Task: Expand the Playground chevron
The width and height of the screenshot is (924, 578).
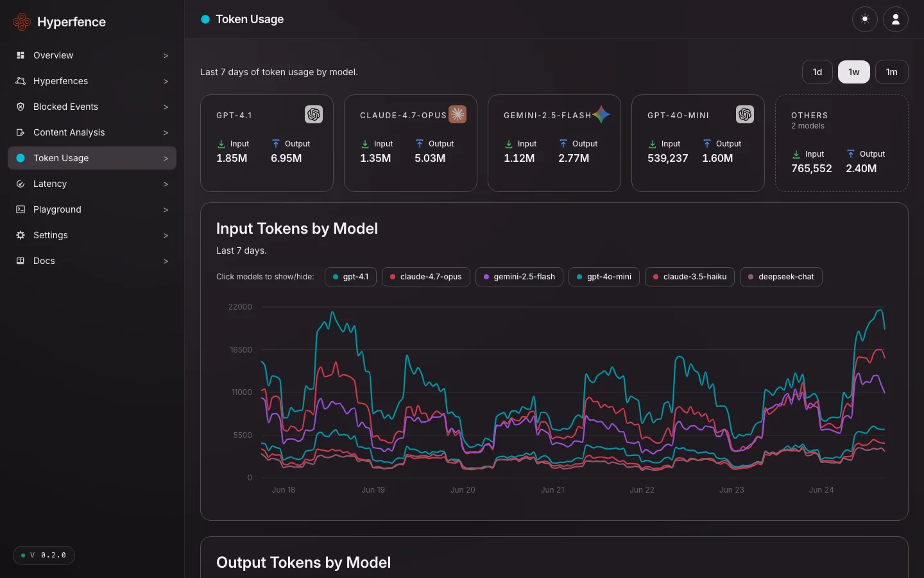Action: click(166, 210)
